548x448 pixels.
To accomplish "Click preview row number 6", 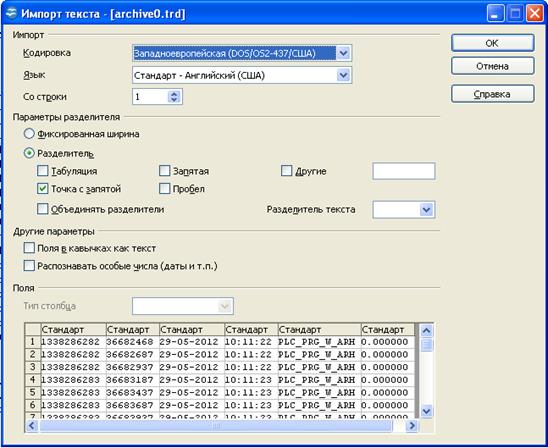I will pyautogui.click(x=33, y=405).
